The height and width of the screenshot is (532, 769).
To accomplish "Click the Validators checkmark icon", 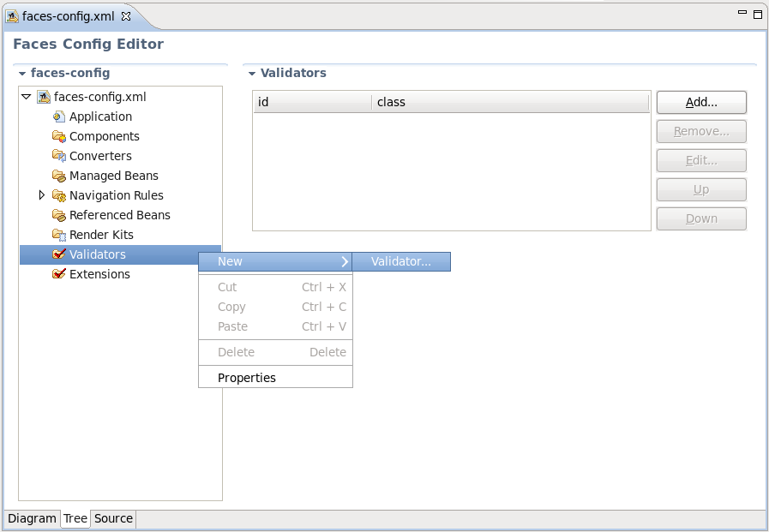I will (58, 254).
